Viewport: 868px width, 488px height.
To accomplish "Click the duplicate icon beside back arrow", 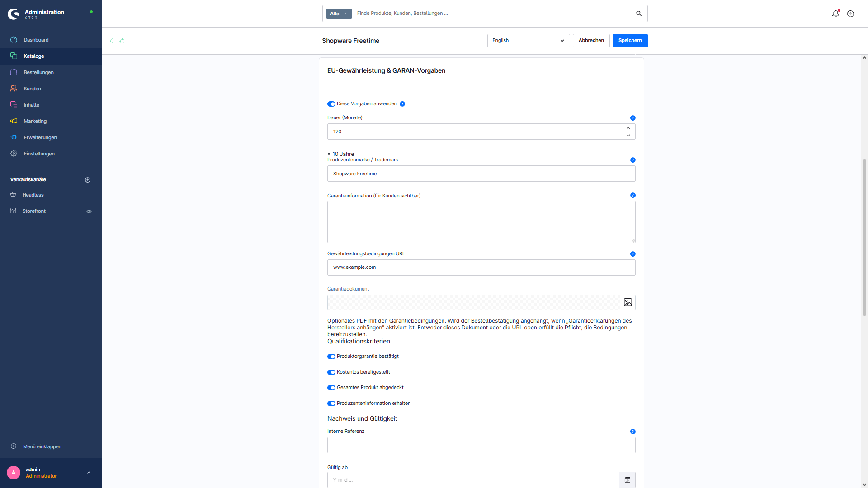I will pyautogui.click(x=122, y=41).
